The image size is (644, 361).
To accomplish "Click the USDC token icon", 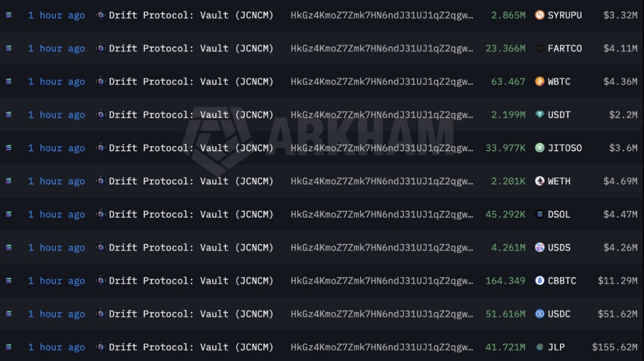I will pyautogui.click(x=539, y=314).
